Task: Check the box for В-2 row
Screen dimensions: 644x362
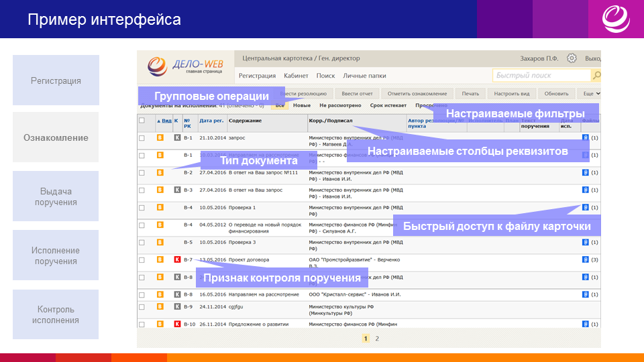Action: click(142, 173)
